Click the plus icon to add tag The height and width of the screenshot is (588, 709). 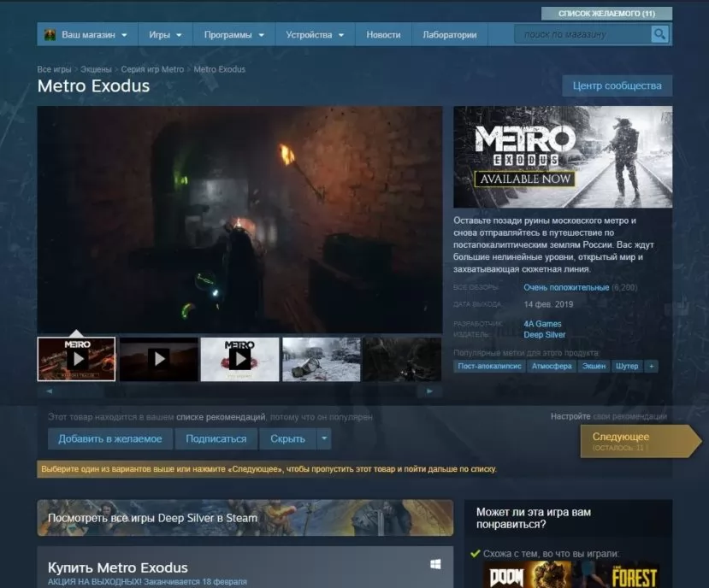click(x=652, y=366)
